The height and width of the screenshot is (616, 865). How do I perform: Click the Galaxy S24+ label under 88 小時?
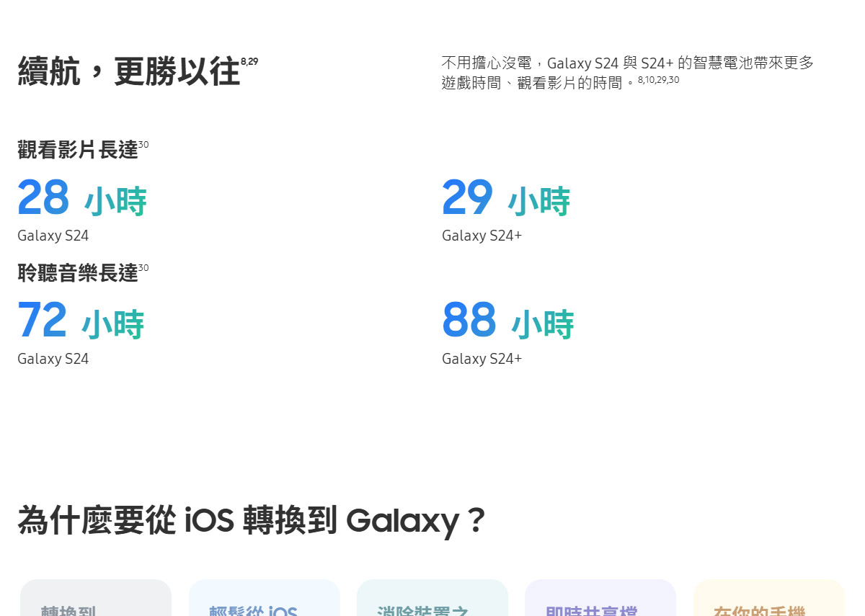pos(482,359)
